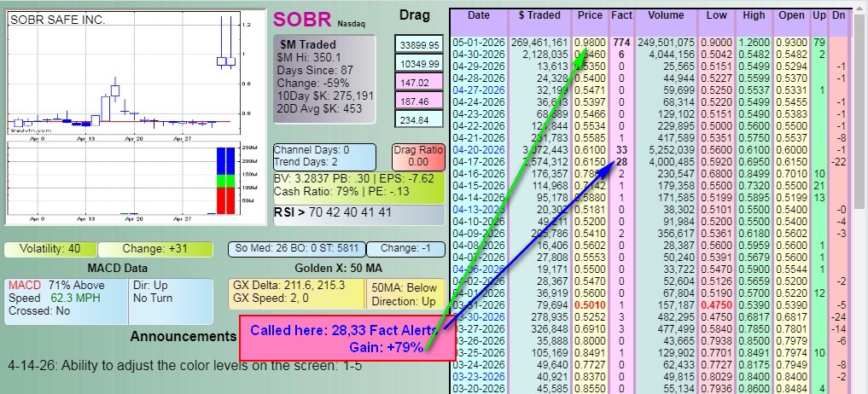Select the $M Traded summary panel
868x394 pixels.
325,79
